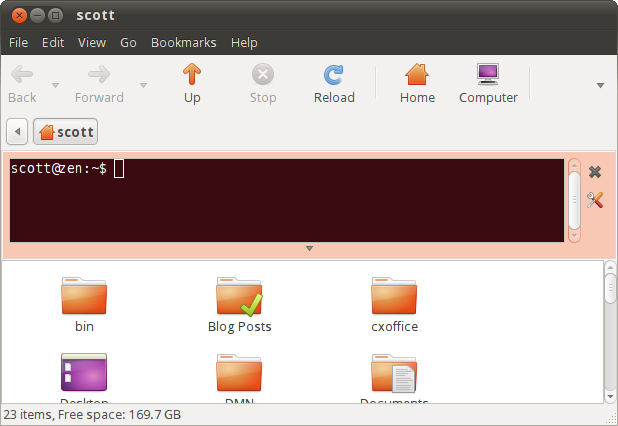Click the terminal's vertical scrollbar
618x426 pixels.
(x=574, y=200)
